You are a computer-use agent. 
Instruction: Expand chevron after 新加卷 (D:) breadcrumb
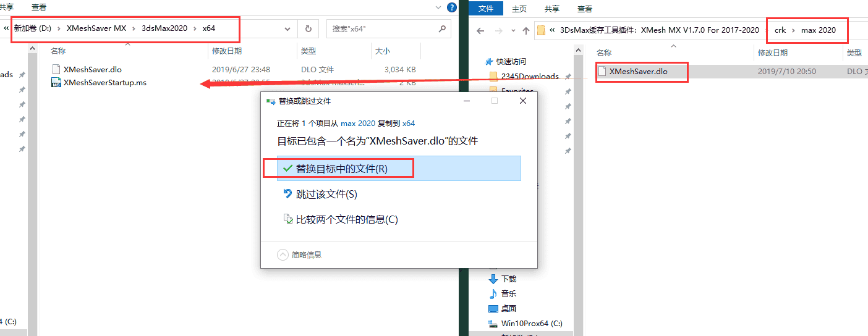point(59,28)
